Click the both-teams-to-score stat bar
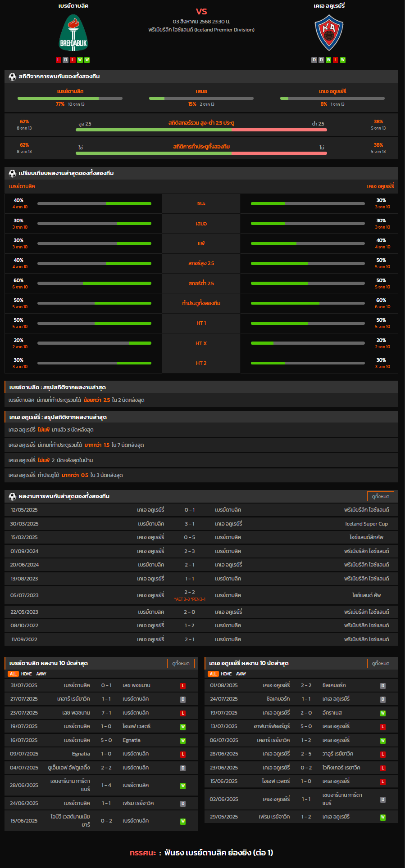 201,153
